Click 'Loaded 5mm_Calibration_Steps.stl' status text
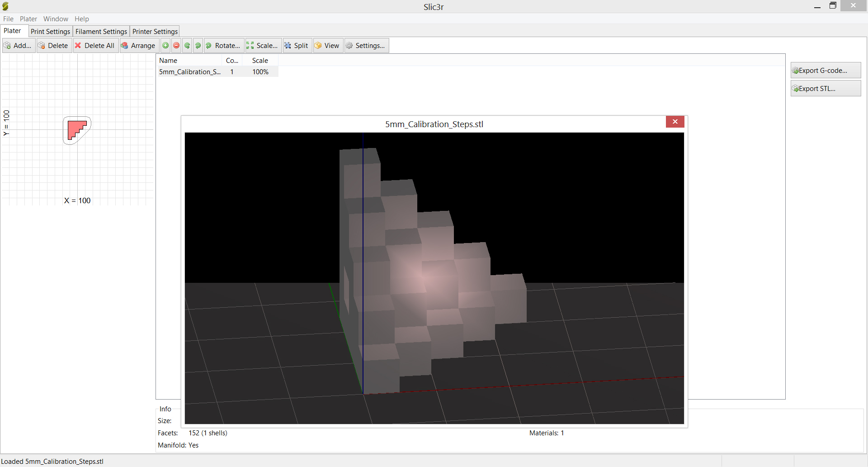Screen dimensions: 868x467 click(x=52, y=462)
